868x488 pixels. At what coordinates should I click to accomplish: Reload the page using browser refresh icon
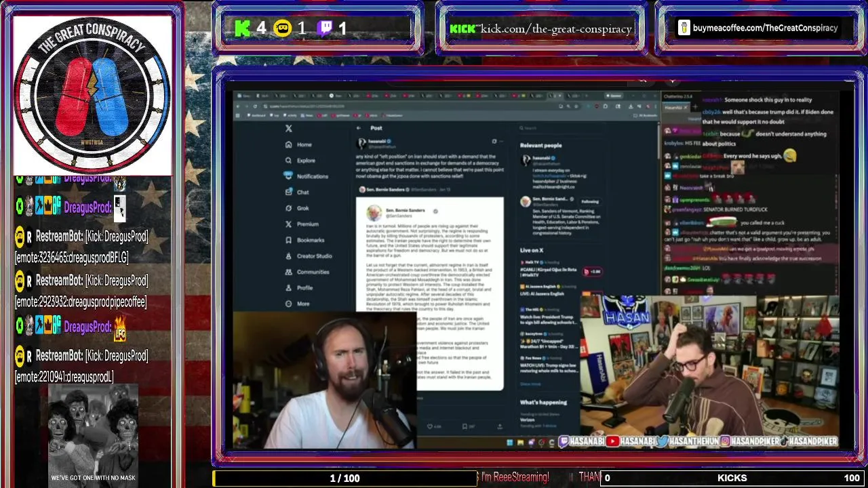click(x=255, y=106)
